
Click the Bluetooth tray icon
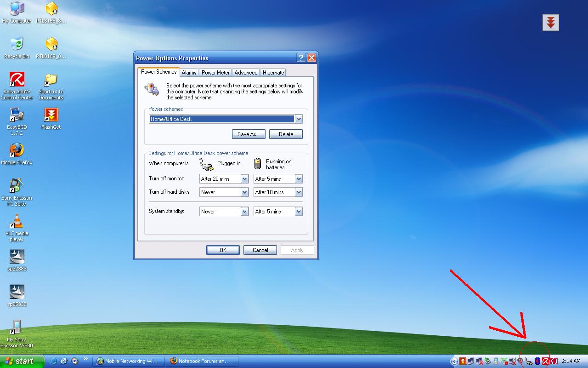537,362
